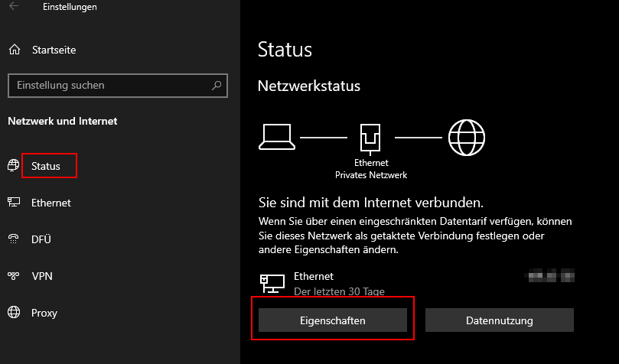Select the Proxy settings entry

[x=44, y=313]
